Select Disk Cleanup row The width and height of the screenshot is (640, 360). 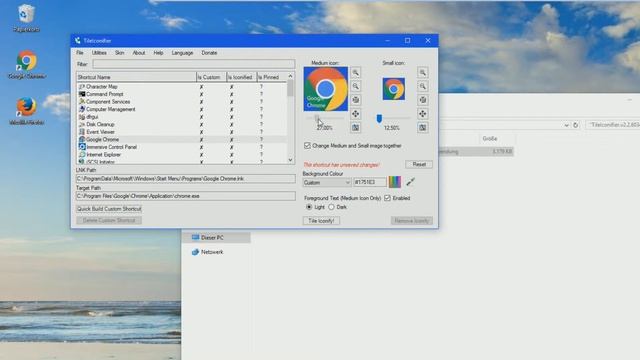point(182,124)
